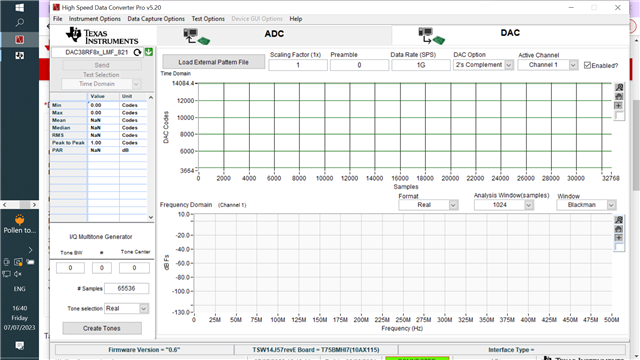Open the Window dropdown showing Blackman
The image size is (640, 360).
click(x=586, y=205)
